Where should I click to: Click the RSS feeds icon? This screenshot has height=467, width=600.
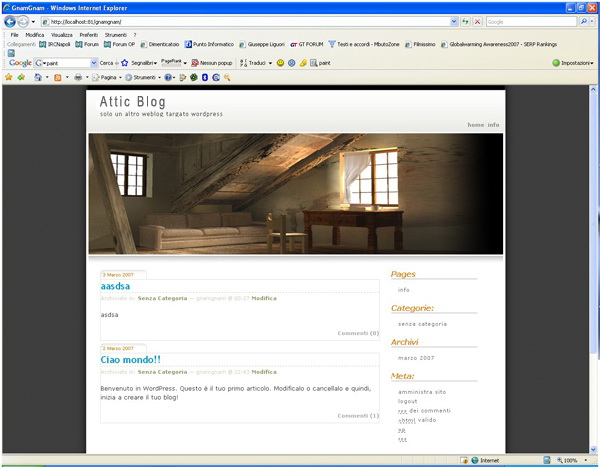pyautogui.click(x=58, y=77)
